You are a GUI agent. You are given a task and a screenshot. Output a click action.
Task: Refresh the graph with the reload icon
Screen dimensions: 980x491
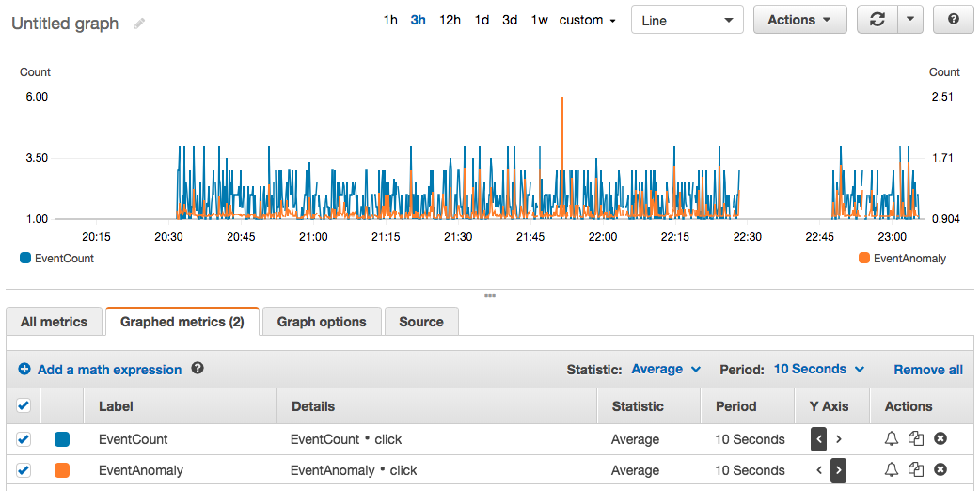[877, 20]
